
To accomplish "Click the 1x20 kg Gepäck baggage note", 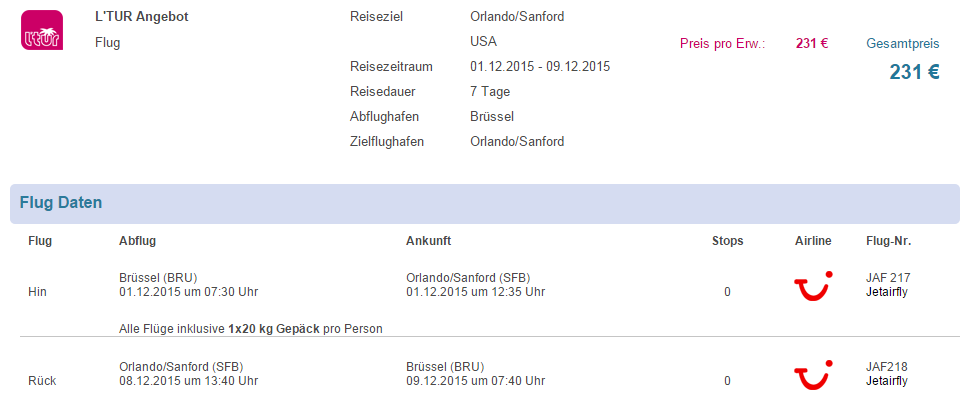I will (x=274, y=329).
